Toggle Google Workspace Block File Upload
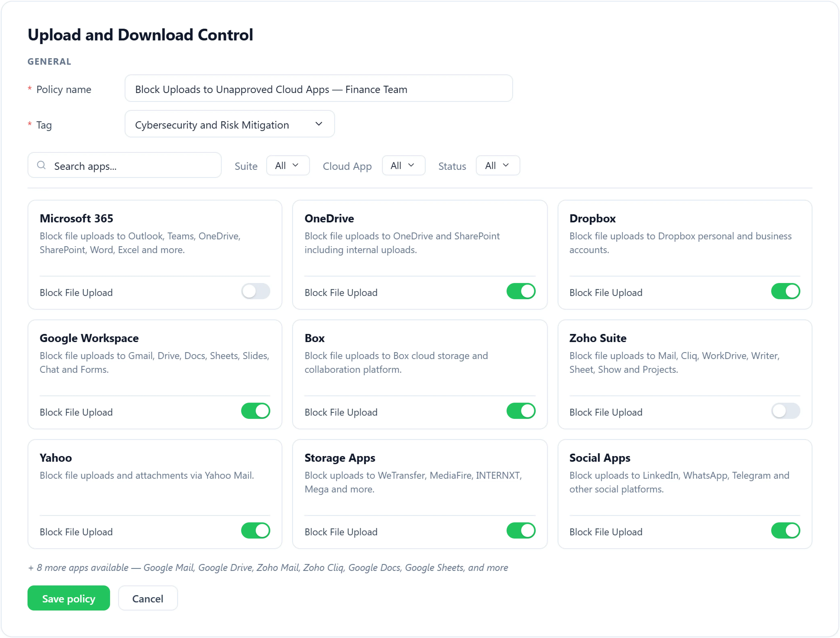The width and height of the screenshot is (840, 638). click(256, 411)
